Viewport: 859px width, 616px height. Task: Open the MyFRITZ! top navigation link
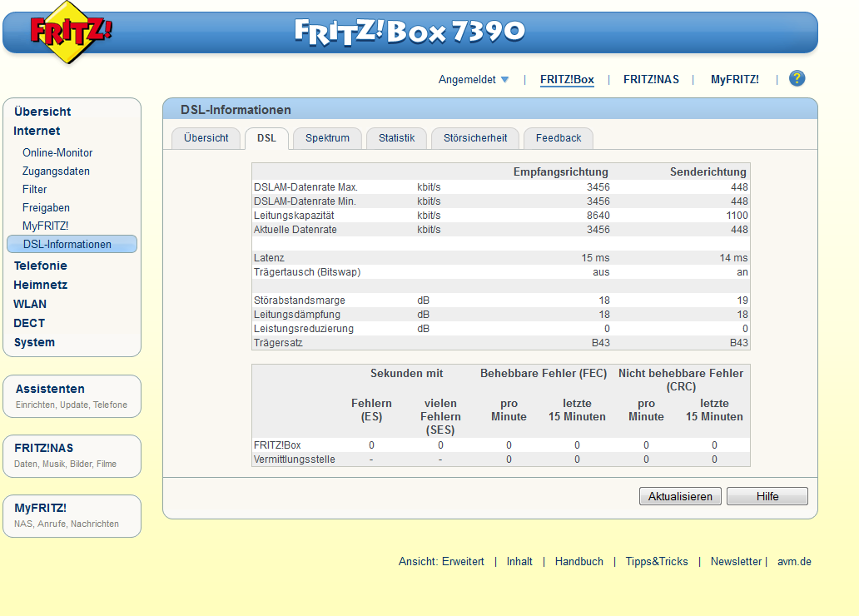(x=735, y=79)
